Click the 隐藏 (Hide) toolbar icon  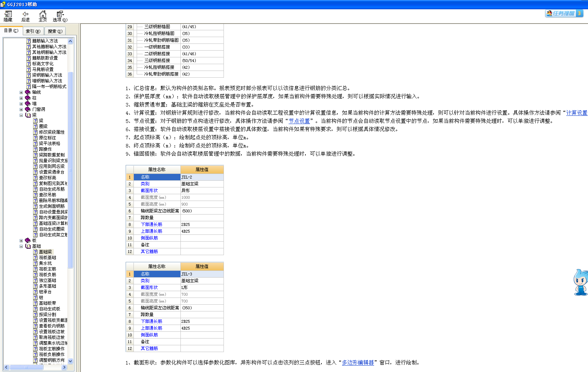[8, 14]
